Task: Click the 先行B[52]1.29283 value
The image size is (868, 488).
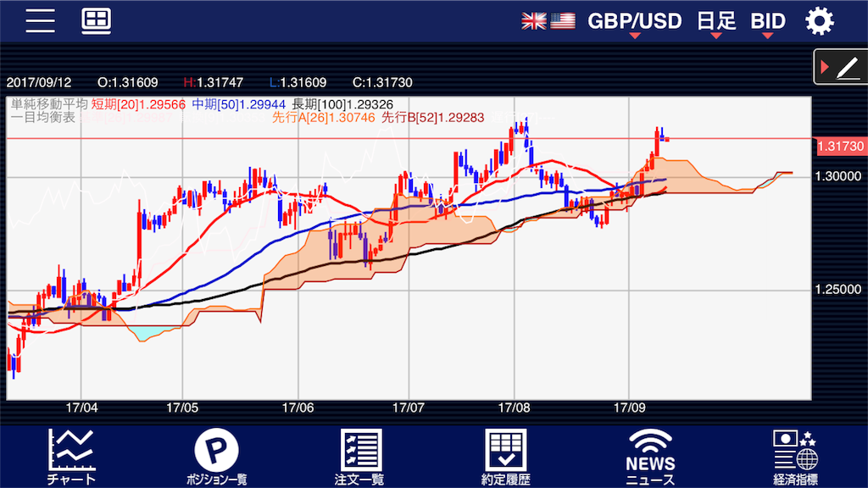Action: point(433,117)
